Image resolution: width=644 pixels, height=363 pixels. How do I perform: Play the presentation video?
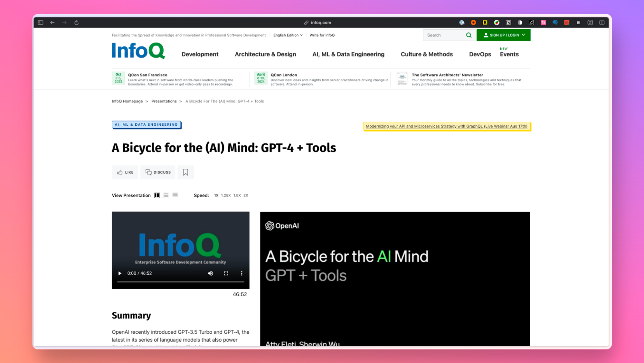[x=120, y=273]
